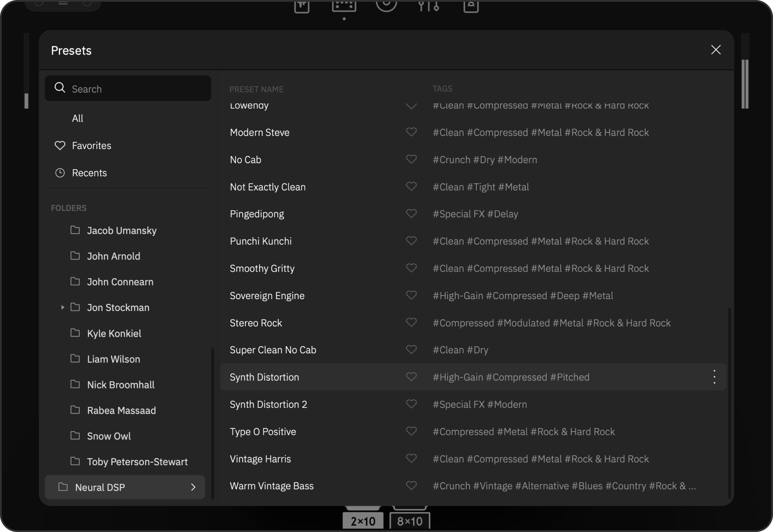Expand Neural DSP folder chevron
This screenshot has width=773, height=532.
tap(193, 487)
